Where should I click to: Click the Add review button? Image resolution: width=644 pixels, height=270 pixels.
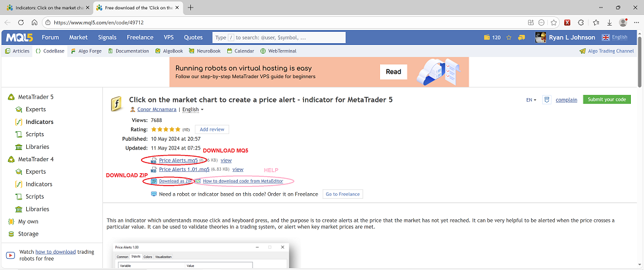(212, 129)
